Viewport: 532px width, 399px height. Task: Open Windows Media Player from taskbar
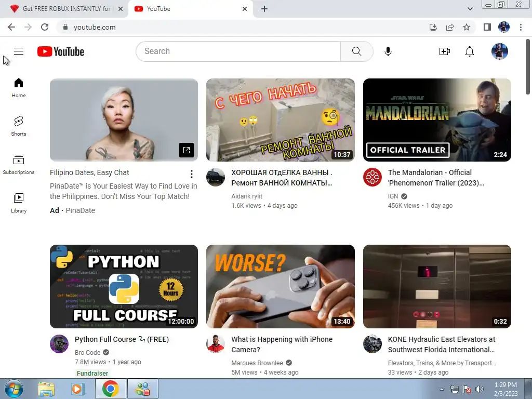[77, 389]
